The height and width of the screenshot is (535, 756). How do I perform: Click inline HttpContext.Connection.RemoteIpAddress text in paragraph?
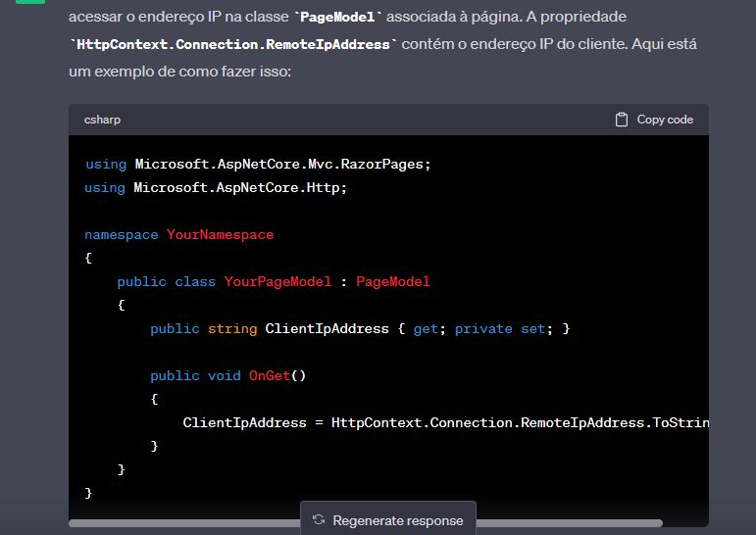pos(234,45)
